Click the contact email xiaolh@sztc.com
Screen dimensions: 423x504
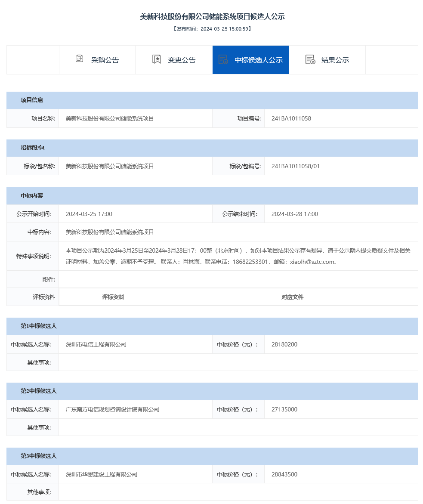point(312,262)
